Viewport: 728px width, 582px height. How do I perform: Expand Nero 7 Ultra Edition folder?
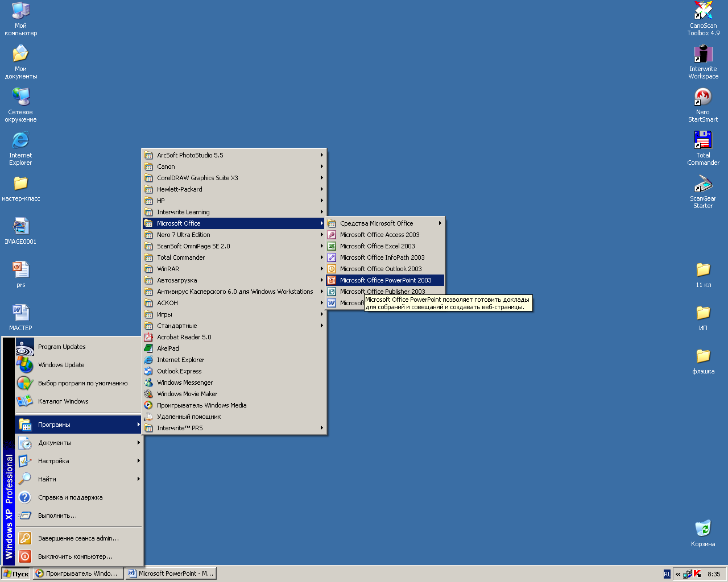tap(234, 235)
